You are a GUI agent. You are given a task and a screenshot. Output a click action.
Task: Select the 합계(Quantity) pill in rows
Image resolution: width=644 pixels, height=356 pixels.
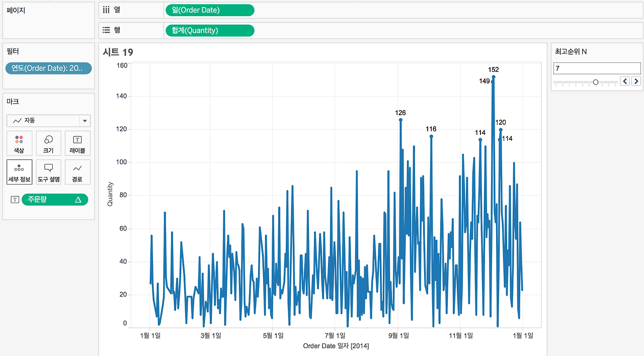[x=210, y=31]
